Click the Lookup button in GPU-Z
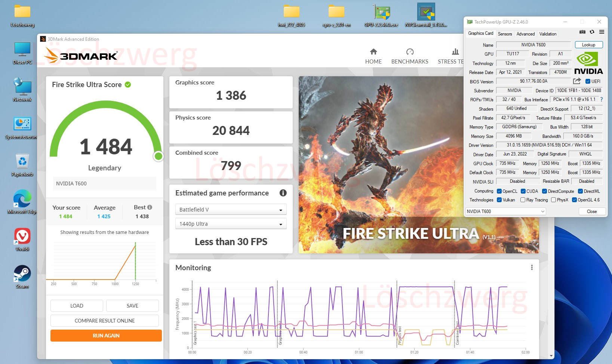 coord(588,44)
